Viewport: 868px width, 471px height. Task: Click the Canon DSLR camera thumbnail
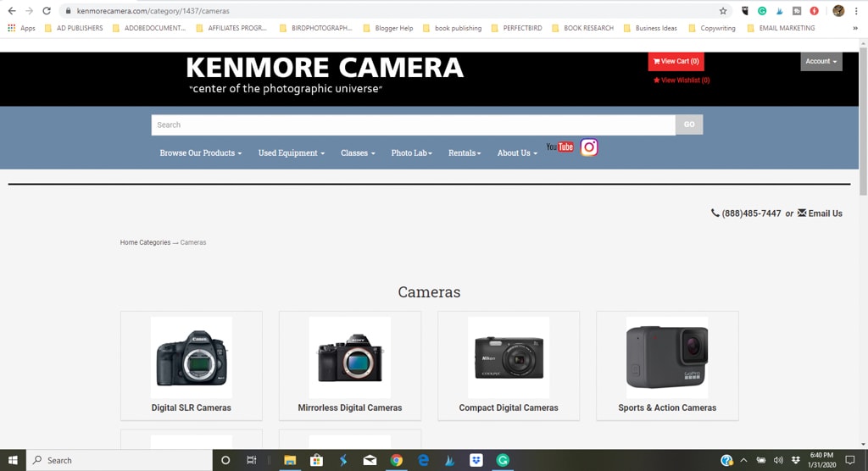click(191, 357)
